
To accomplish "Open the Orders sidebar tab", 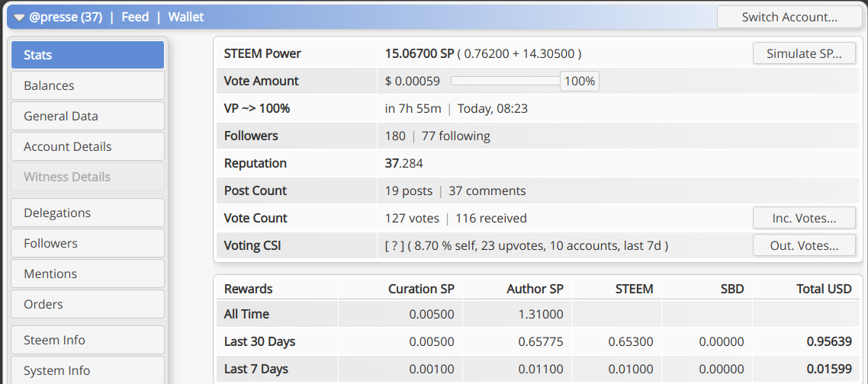I will tap(88, 304).
